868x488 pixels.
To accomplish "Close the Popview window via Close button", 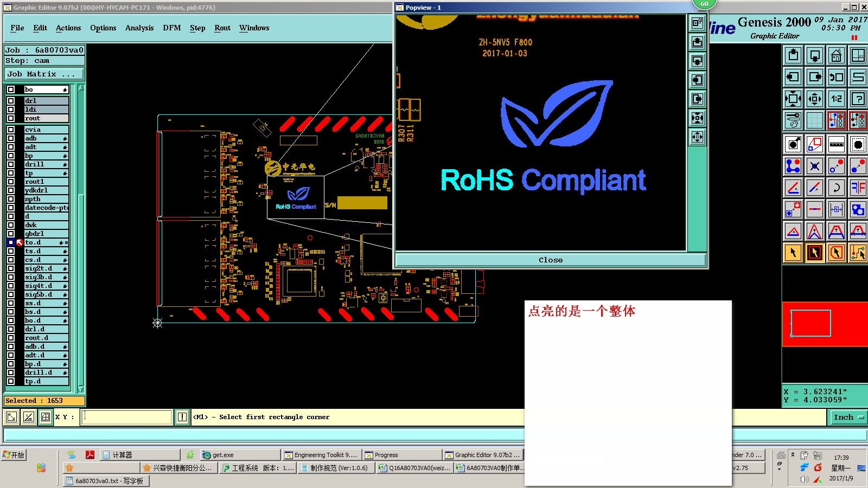I will tap(551, 260).
